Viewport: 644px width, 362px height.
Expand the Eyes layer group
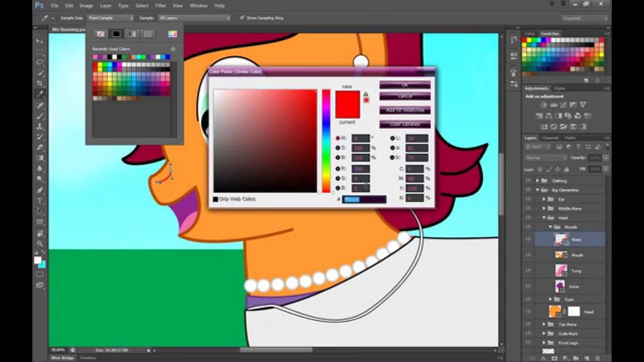(551, 299)
